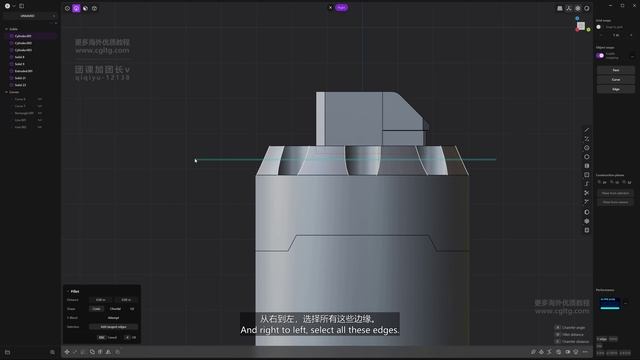Screen dimensions: 640x360
Task: Select the Sphere tool in right toolbar
Action: [x=587, y=212]
